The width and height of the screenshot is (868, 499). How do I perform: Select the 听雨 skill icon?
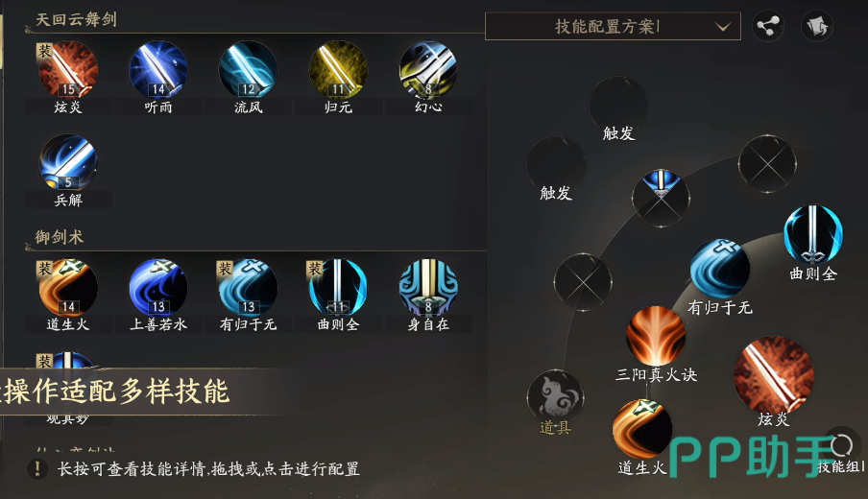(x=158, y=70)
